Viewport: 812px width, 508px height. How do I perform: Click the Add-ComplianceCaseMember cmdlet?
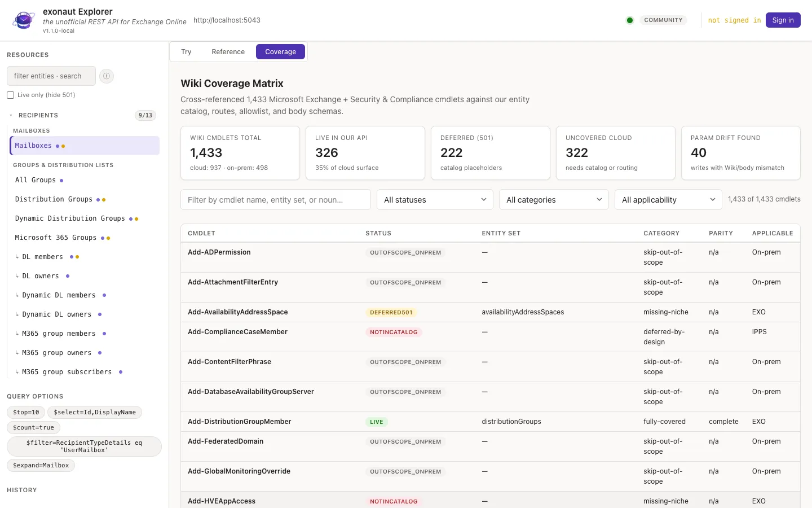[x=237, y=332]
